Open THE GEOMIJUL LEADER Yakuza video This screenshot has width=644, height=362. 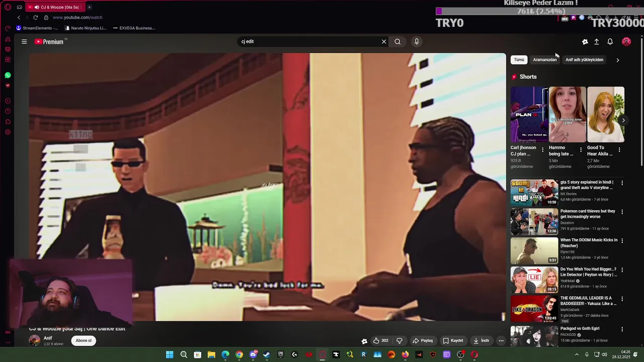(588, 301)
